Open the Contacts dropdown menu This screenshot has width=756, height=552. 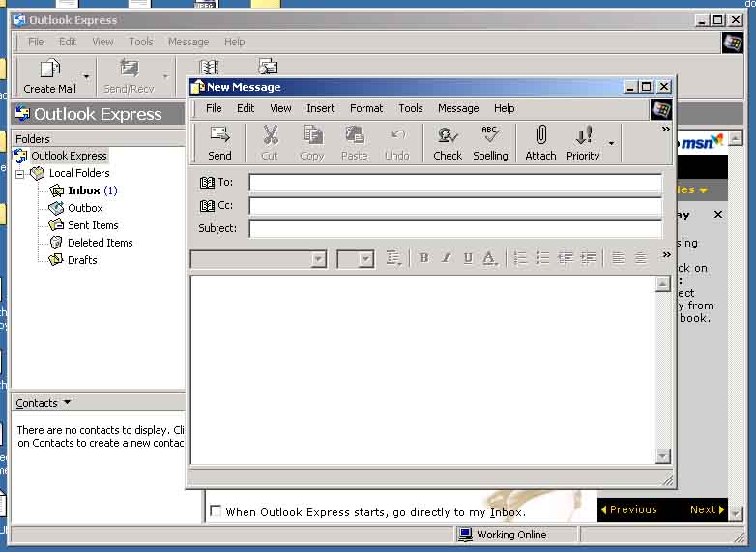point(67,402)
